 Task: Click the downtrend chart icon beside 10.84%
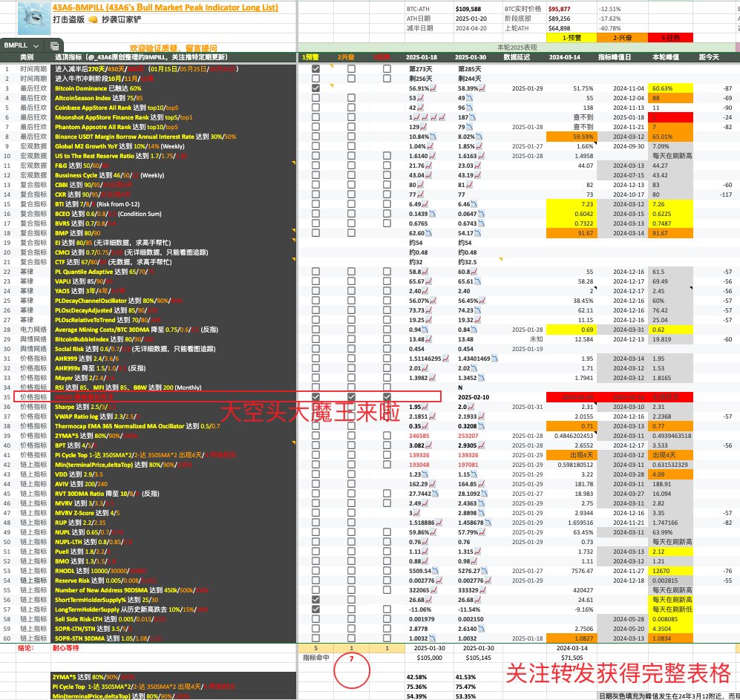tap(433, 137)
